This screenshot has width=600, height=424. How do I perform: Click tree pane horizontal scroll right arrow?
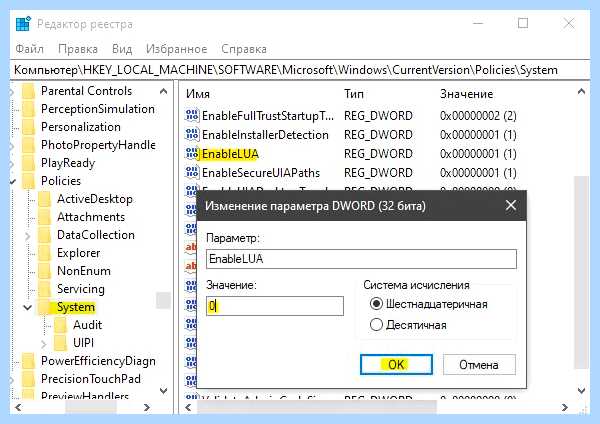tap(147, 408)
